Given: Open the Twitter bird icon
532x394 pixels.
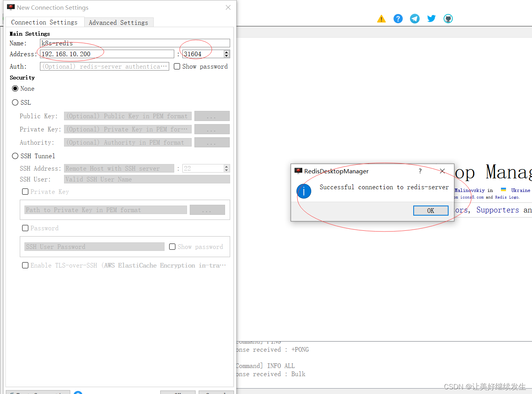Looking at the screenshot, I should coord(431,19).
